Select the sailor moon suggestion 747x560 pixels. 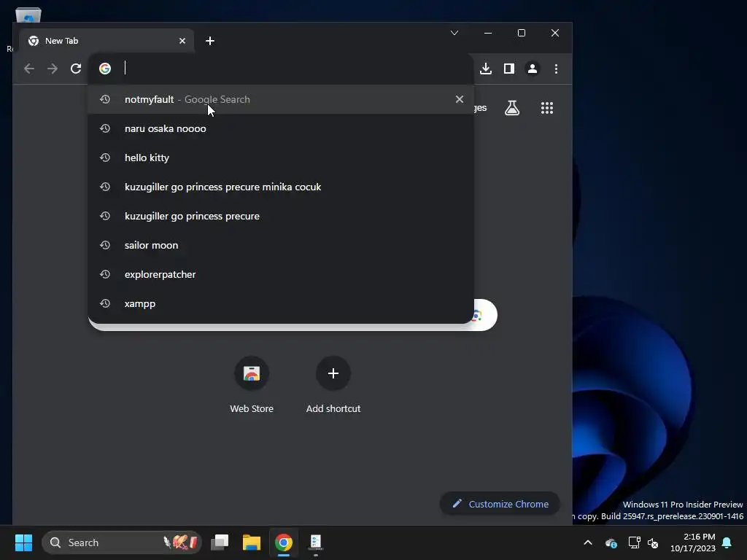coord(281,245)
